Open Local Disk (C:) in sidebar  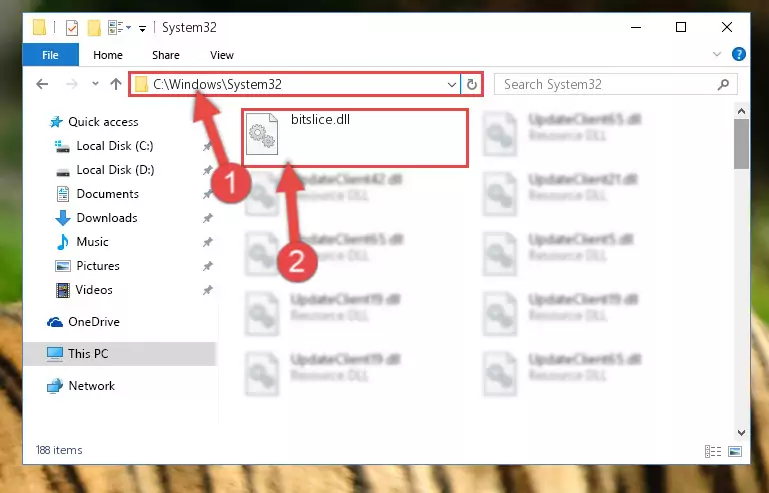click(x=105, y=146)
